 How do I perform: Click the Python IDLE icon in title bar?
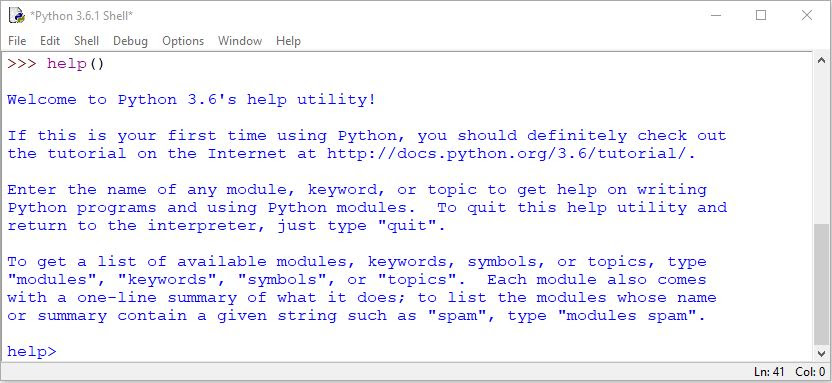click(x=16, y=15)
